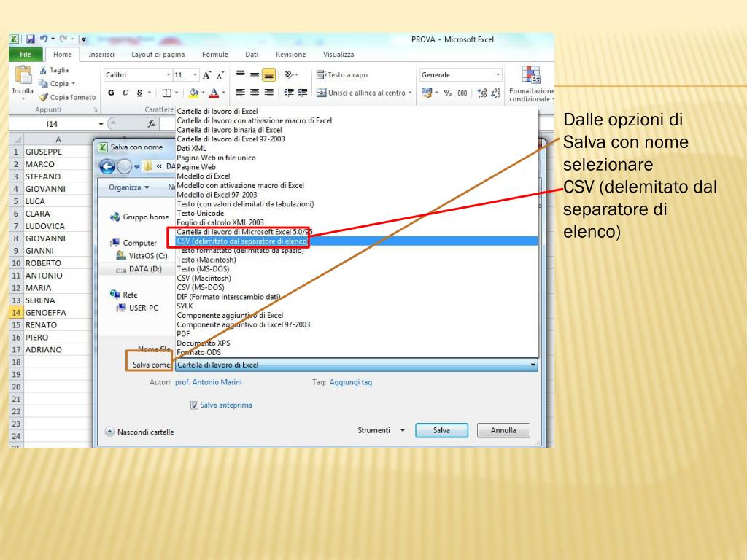This screenshot has width=747, height=560.
Task: Select CSV (MS-DOS) file type option
Action: 356,287
